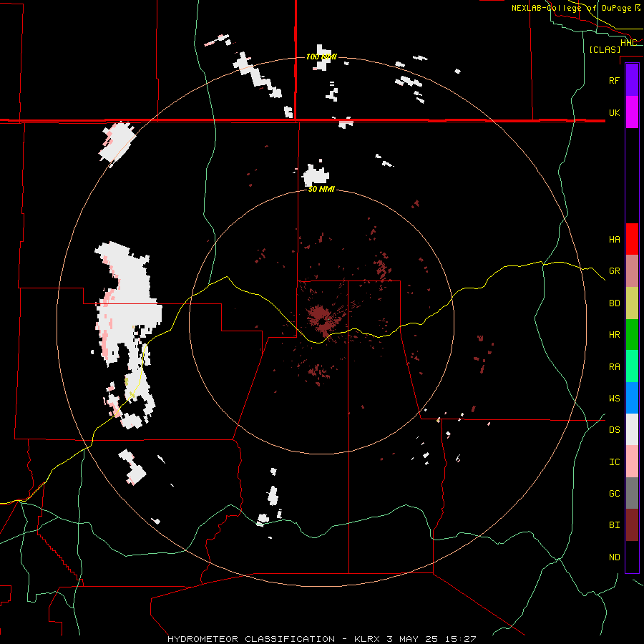Click the 50 NMI range ring label
The width and height of the screenshot is (644, 644).
[x=321, y=190]
